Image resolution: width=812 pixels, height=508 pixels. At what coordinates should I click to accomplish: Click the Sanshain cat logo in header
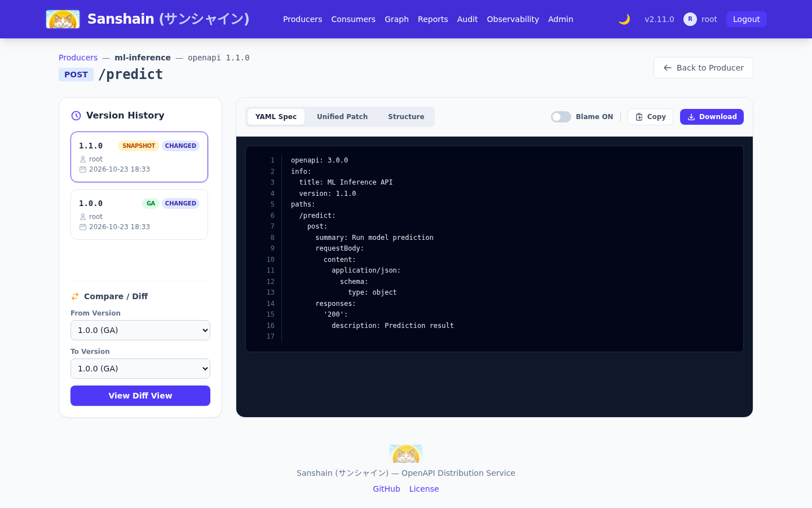(63, 19)
